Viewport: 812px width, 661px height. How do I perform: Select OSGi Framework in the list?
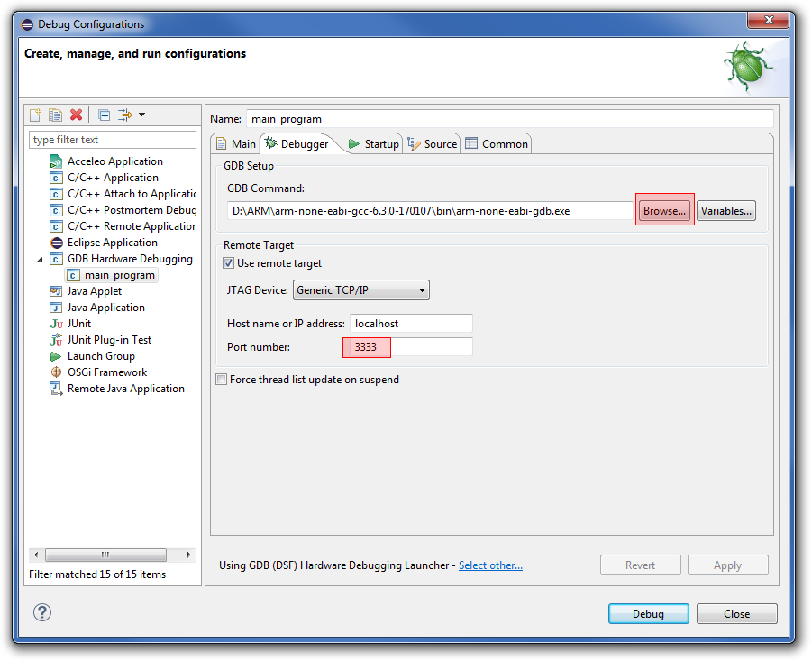point(106,372)
